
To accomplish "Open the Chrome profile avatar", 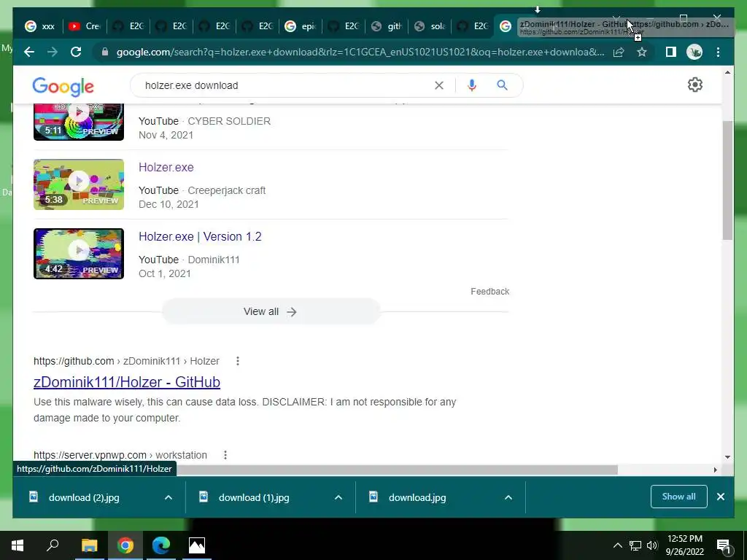I will (694, 52).
